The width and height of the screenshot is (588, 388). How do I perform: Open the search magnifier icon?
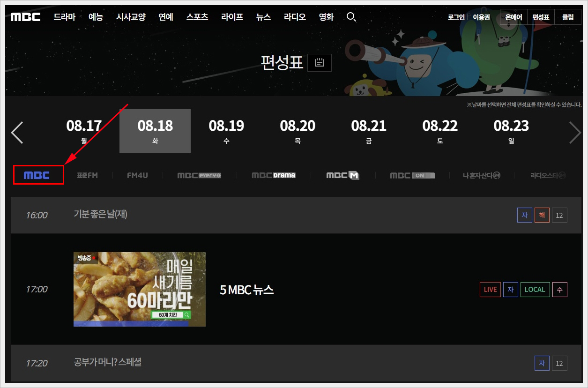[351, 17]
